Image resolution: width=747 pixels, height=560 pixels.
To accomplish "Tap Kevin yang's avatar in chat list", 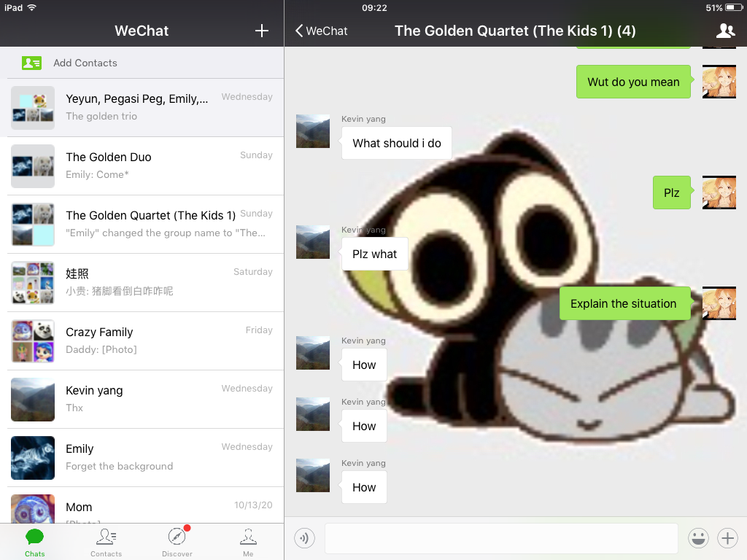I will (33, 400).
